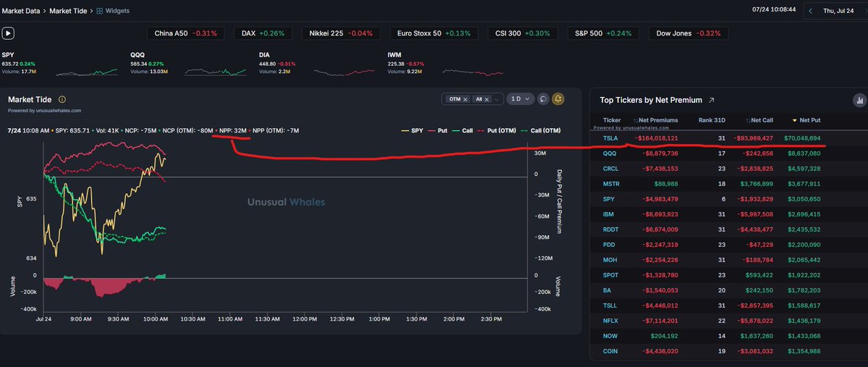Open the QQQ ticker in the table
Image resolution: width=868 pixels, height=367 pixels.
tap(610, 153)
